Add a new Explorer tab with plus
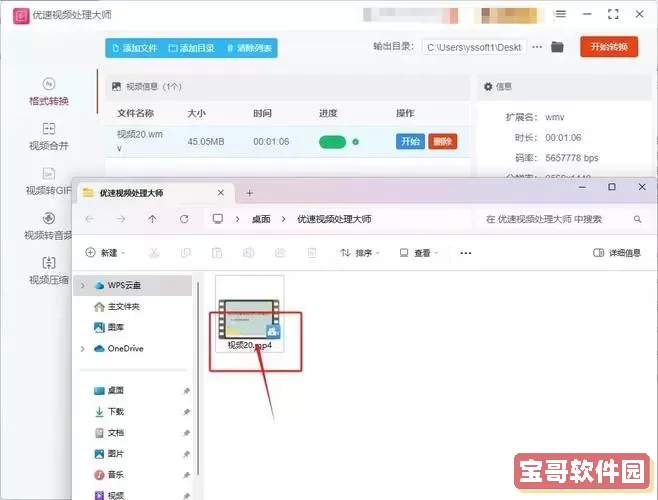The width and height of the screenshot is (658, 500). pyautogui.click(x=250, y=193)
